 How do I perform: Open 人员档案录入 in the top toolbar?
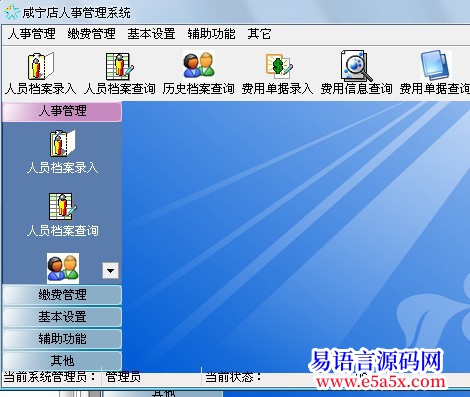coord(41,73)
